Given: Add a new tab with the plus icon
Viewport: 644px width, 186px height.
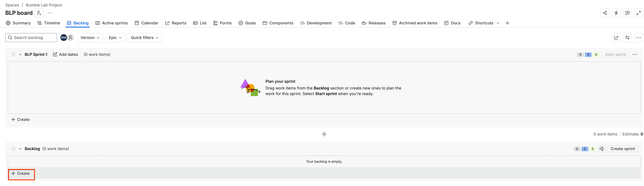Looking at the screenshot, I should [507, 23].
